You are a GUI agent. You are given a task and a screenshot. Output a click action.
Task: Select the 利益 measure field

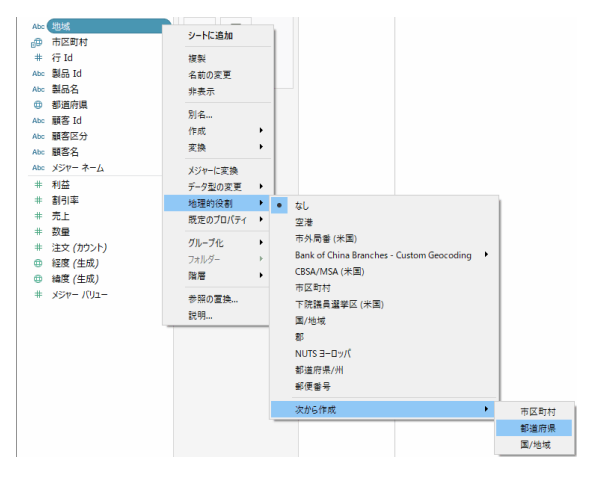(x=61, y=185)
